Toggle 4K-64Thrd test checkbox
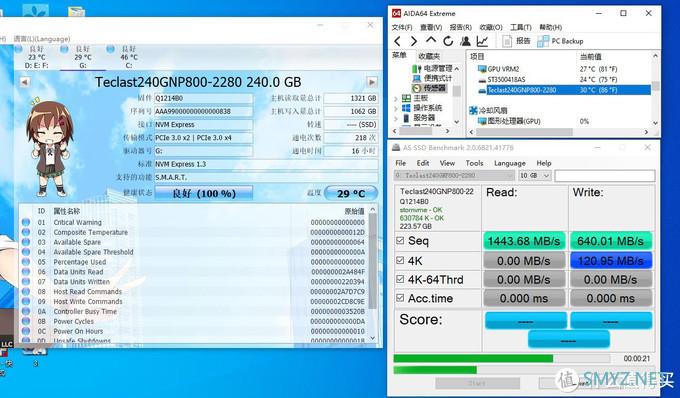Image resolution: width=680 pixels, height=398 pixels. point(400,279)
